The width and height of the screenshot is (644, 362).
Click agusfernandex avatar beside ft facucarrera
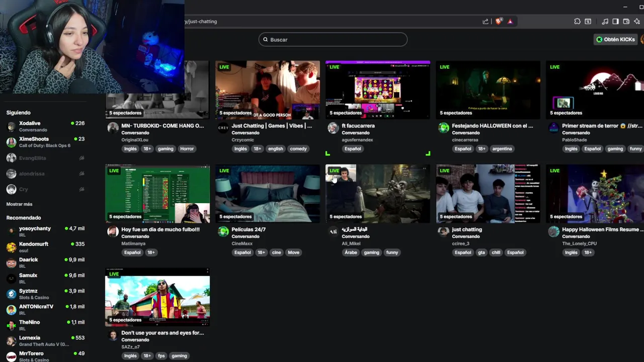click(333, 128)
